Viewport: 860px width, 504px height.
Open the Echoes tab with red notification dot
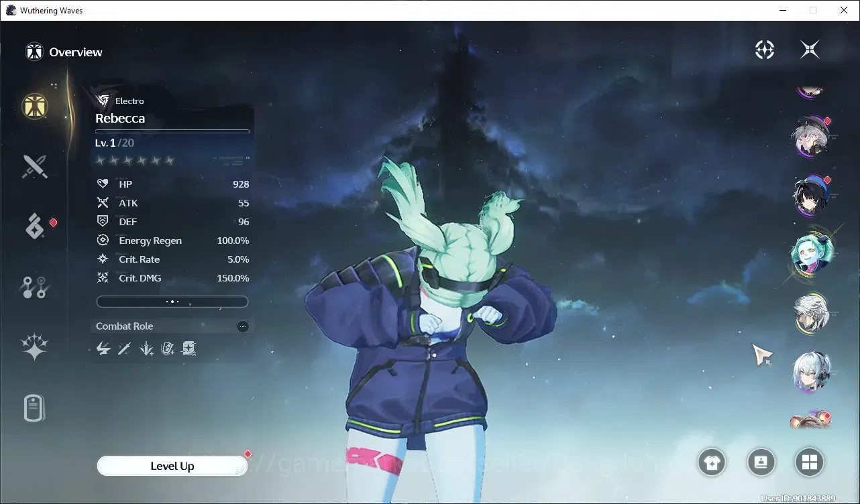point(35,227)
